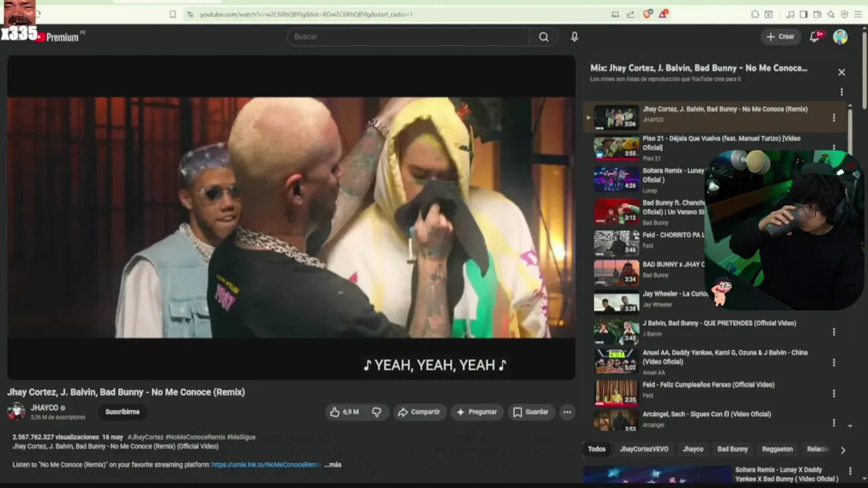The image size is (868, 488).
Task: Open more actions under the video
Action: point(567,412)
